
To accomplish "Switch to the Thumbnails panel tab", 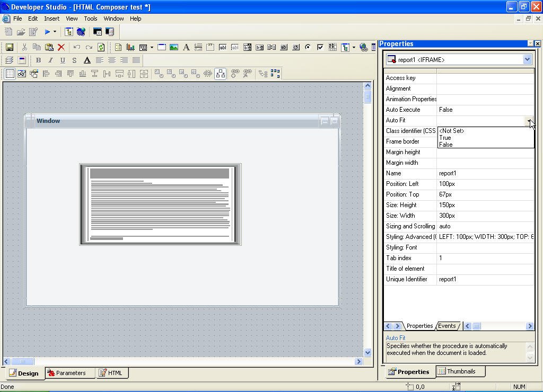I will tap(457, 371).
